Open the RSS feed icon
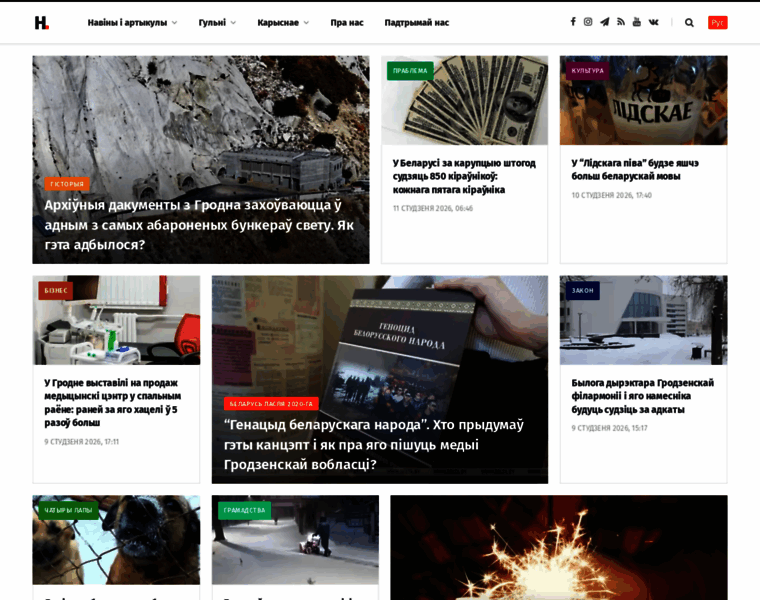The width and height of the screenshot is (760, 600). click(620, 22)
